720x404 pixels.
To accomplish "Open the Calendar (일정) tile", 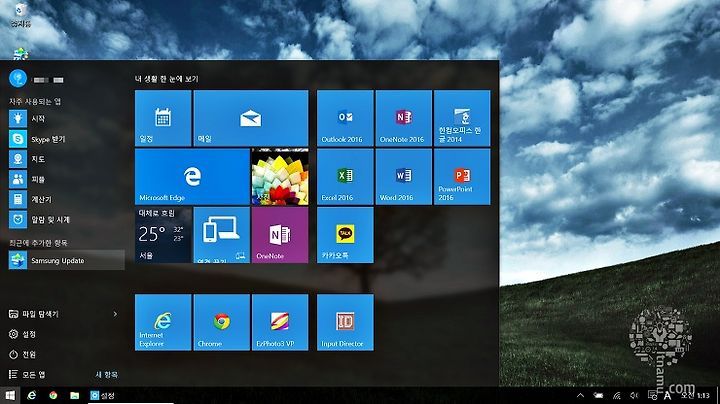I will (x=163, y=118).
